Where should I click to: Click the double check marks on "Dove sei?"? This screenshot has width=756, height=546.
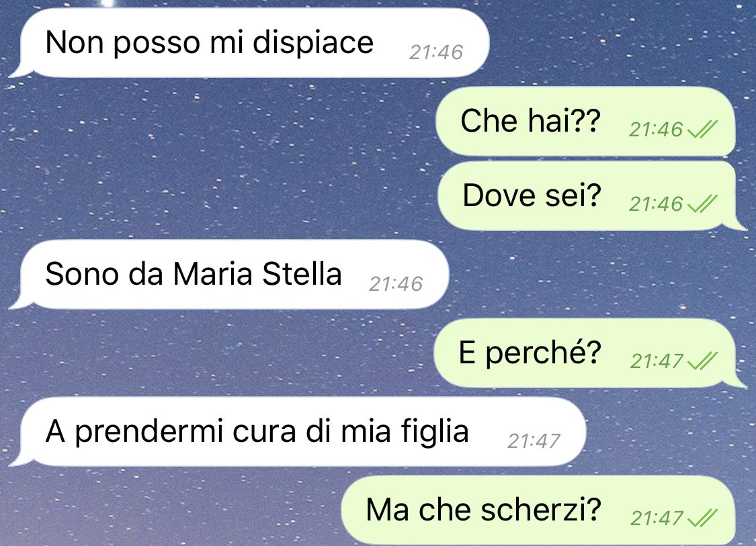pos(702,204)
